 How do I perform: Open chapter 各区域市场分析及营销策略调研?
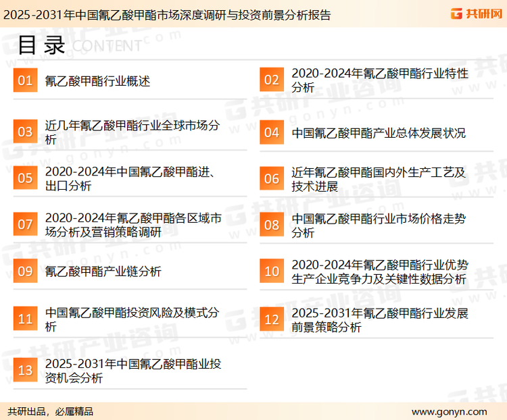(133, 225)
